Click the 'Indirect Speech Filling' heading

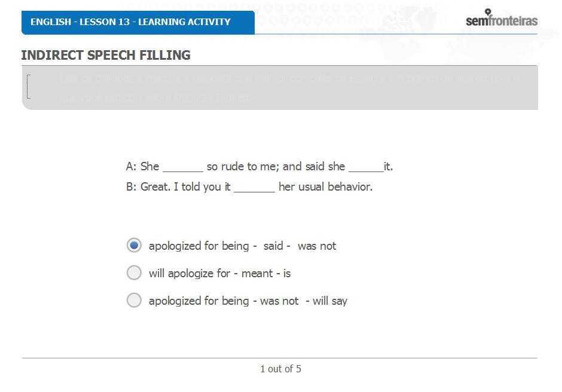click(x=106, y=55)
